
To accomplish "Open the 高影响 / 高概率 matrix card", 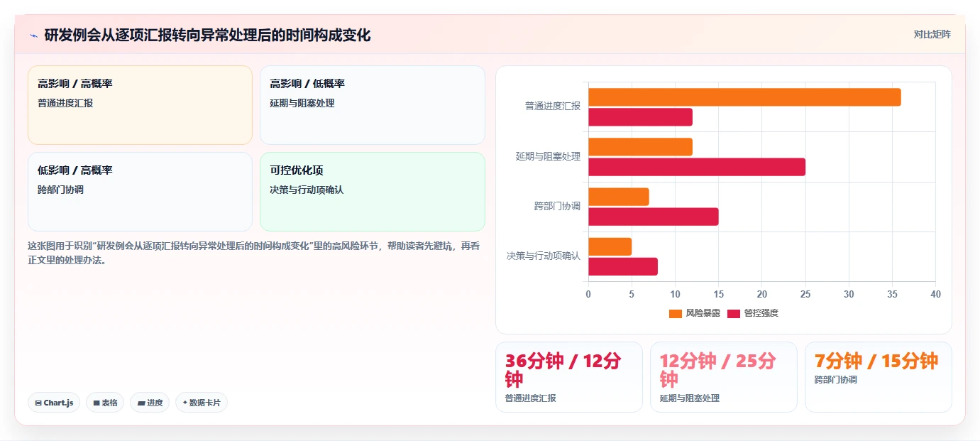I will tap(140, 105).
